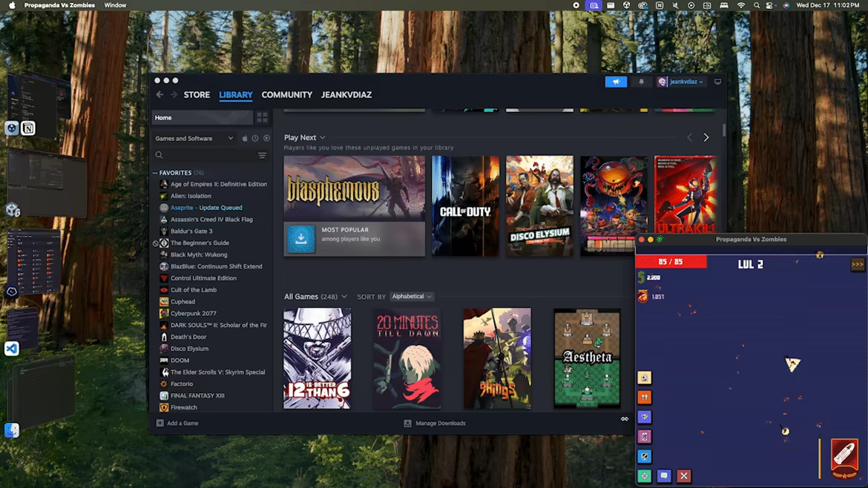The width and height of the screenshot is (868, 488).
Task: Click the Home button in library sidebar
Action: pos(203,117)
